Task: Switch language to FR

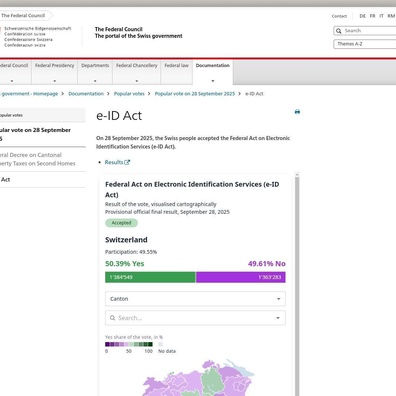Action: (x=372, y=16)
